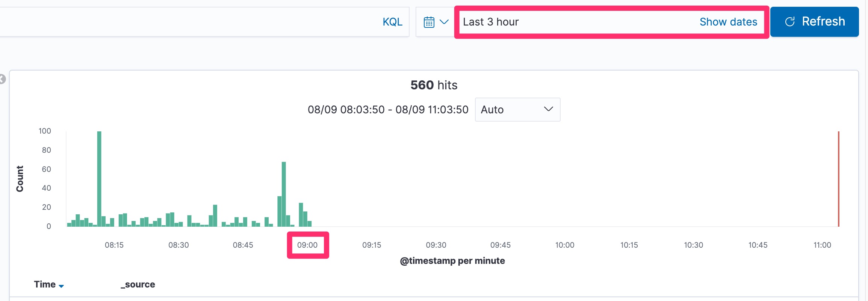Click the 10:00 axis label

[x=564, y=245]
